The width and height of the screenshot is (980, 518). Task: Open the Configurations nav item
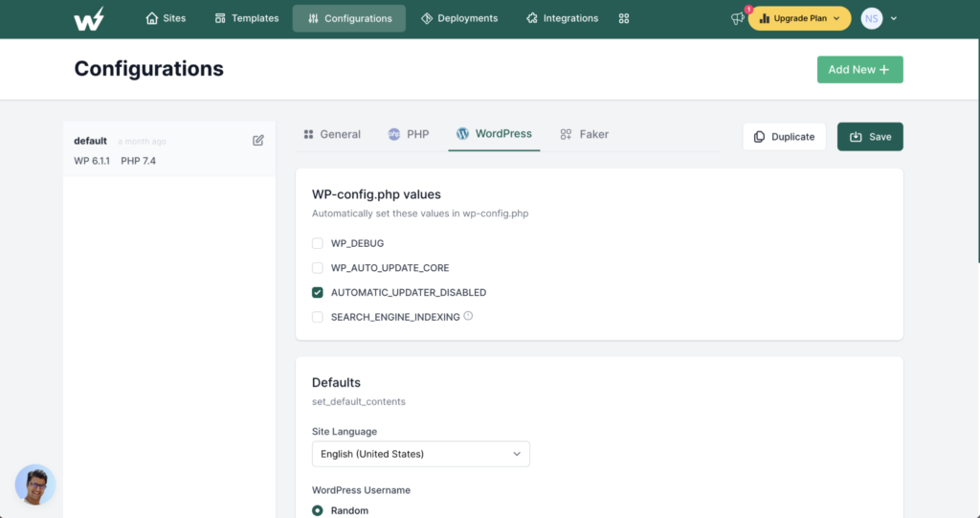click(348, 19)
